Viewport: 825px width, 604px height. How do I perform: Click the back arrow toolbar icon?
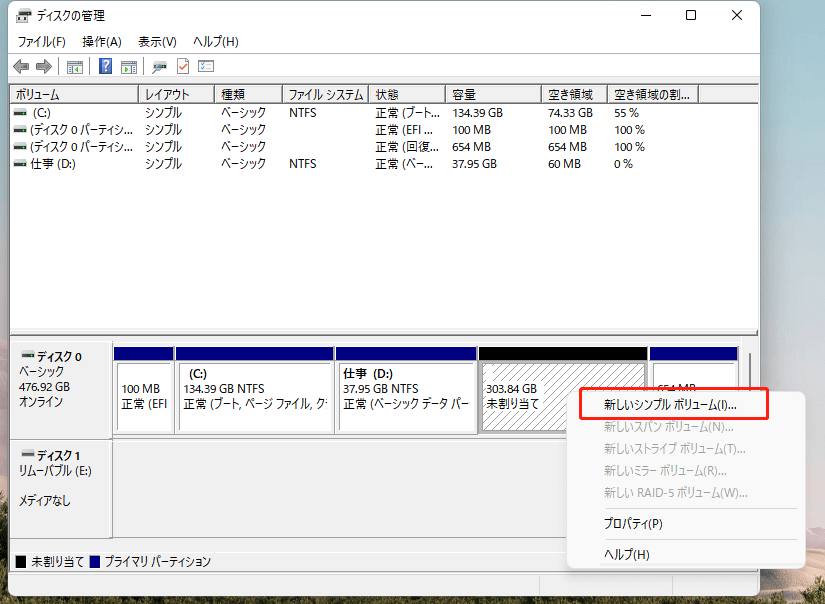(x=21, y=67)
